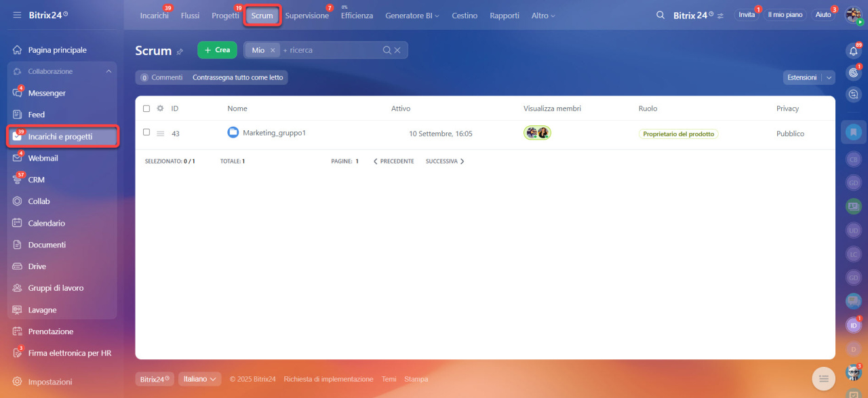The width and height of the screenshot is (868, 398).
Task: Click Richiesta di implementazione footer link
Action: pos(328,379)
